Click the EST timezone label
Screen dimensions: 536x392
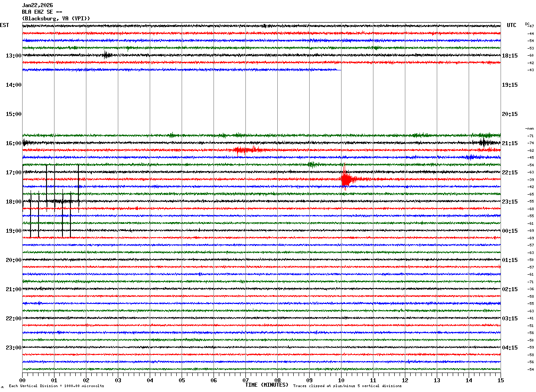coord(4,25)
